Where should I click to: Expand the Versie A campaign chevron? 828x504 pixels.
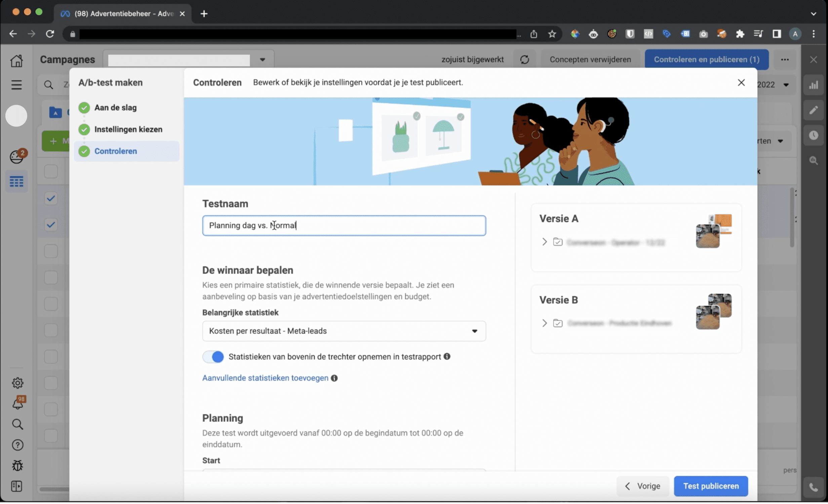click(544, 242)
